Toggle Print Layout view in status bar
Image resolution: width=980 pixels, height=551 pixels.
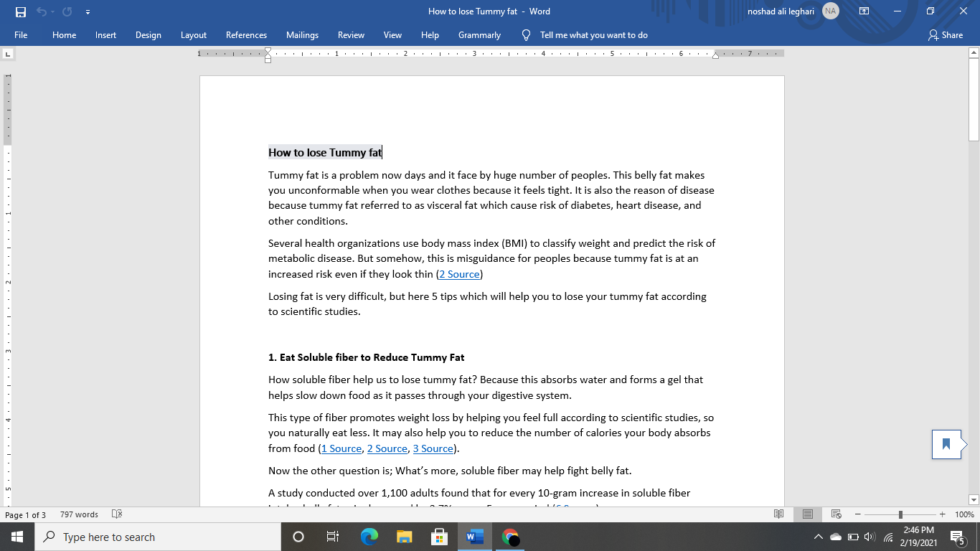pyautogui.click(x=807, y=514)
